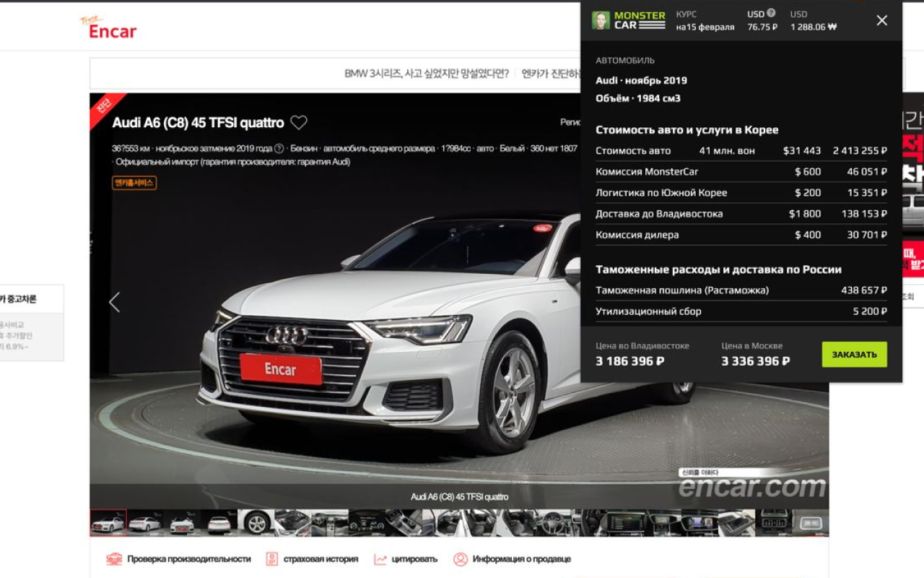This screenshot has width=924, height=578.
Task: Click the insurance history document icon
Action: point(272,558)
